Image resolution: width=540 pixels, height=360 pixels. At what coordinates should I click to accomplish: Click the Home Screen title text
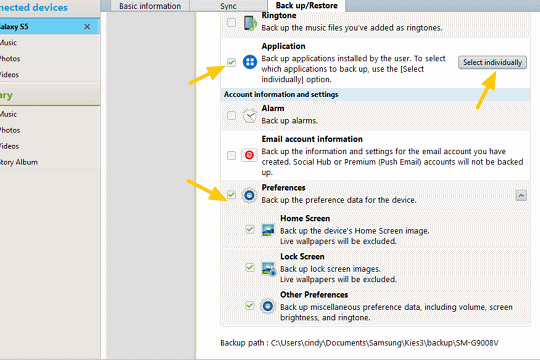coord(305,218)
